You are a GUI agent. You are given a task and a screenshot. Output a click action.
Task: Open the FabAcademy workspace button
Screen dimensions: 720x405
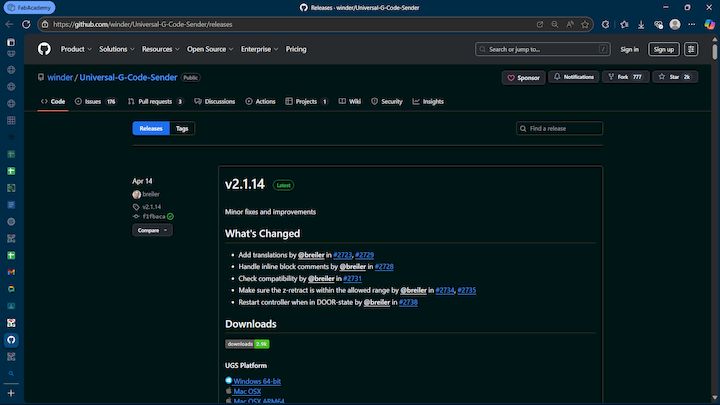point(29,7)
